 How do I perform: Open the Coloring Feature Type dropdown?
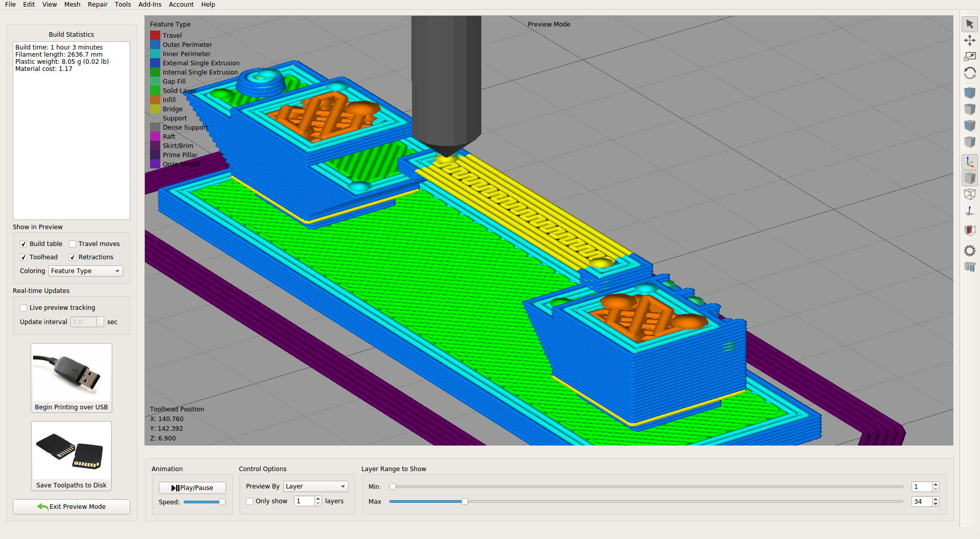click(86, 271)
